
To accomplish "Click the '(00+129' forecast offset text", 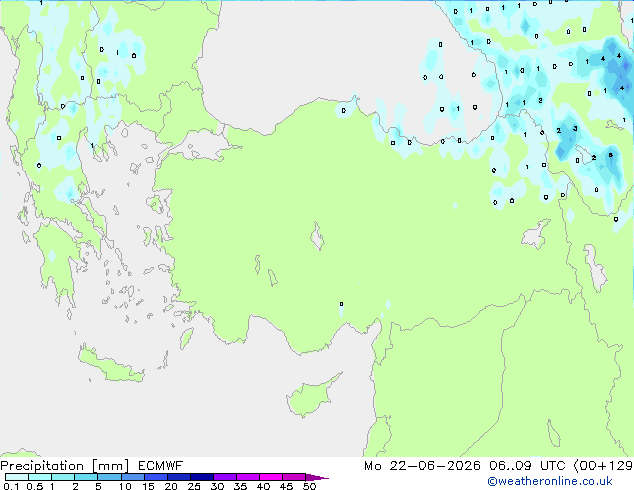I will (603, 466).
